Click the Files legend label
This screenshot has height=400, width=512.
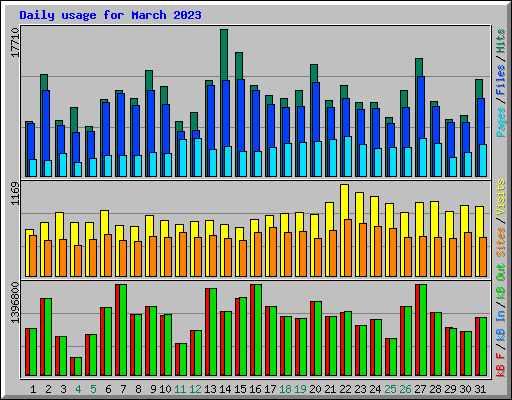pos(501,80)
